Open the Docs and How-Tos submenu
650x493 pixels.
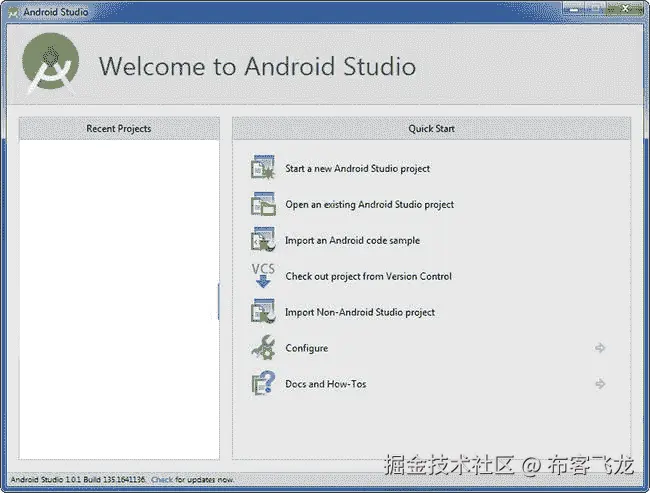[326, 384]
